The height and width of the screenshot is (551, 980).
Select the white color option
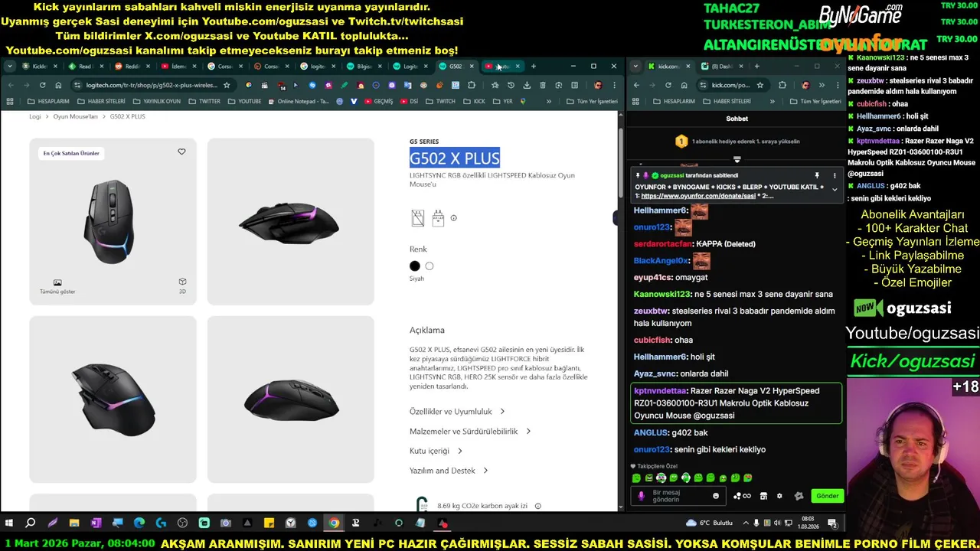430,266
